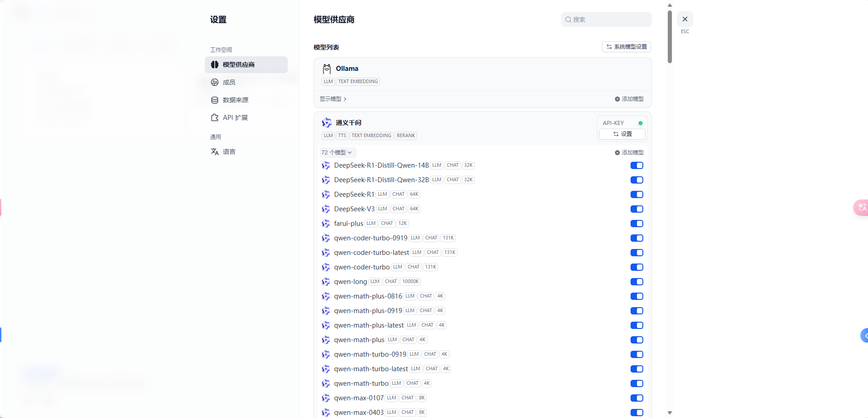868x418 pixels.
Task: Open the API 扩展 settings section
Action: coord(246,118)
